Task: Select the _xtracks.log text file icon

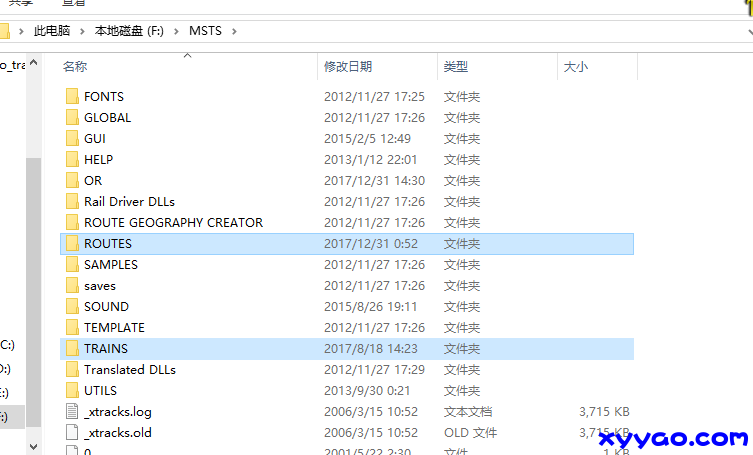Action: (x=71, y=412)
